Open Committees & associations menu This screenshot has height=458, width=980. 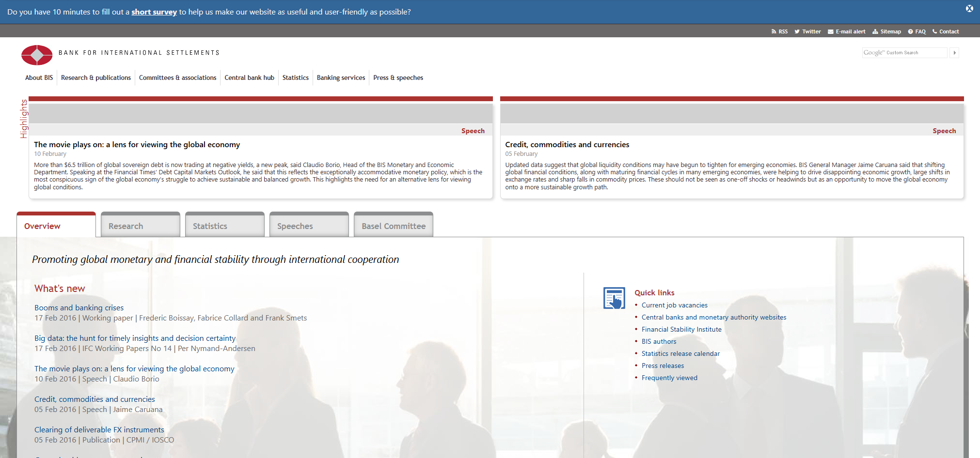(x=177, y=77)
